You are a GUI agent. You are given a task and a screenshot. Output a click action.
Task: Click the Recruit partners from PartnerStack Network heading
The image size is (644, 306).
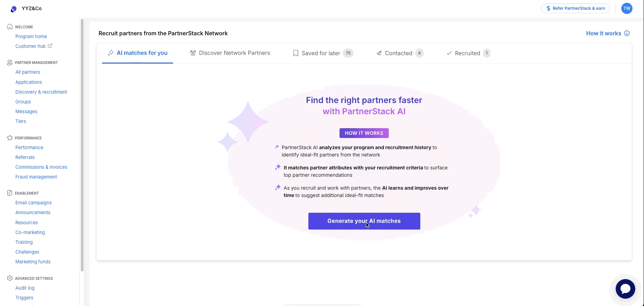point(163,33)
